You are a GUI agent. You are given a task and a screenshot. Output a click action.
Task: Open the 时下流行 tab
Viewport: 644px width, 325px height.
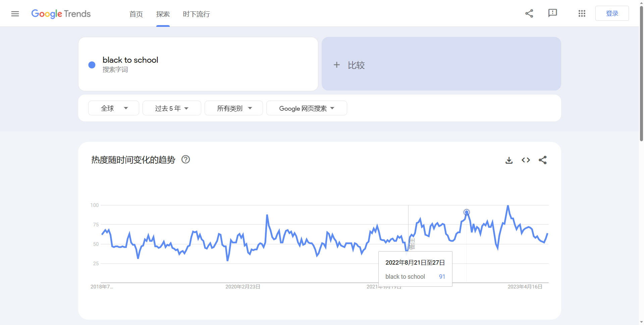(x=196, y=14)
